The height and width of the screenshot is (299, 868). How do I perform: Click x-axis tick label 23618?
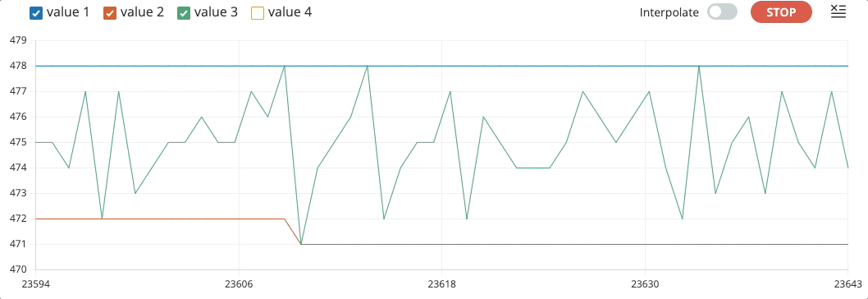(441, 284)
